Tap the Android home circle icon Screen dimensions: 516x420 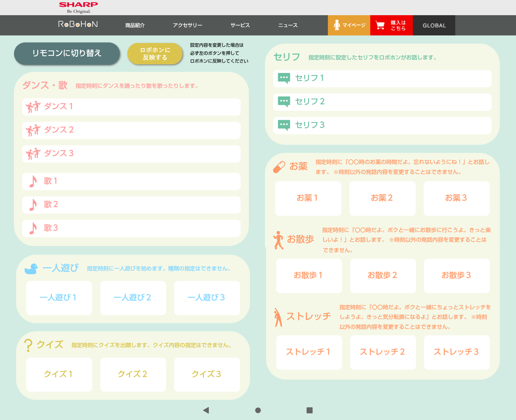pyautogui.click(x=258, y=410)
